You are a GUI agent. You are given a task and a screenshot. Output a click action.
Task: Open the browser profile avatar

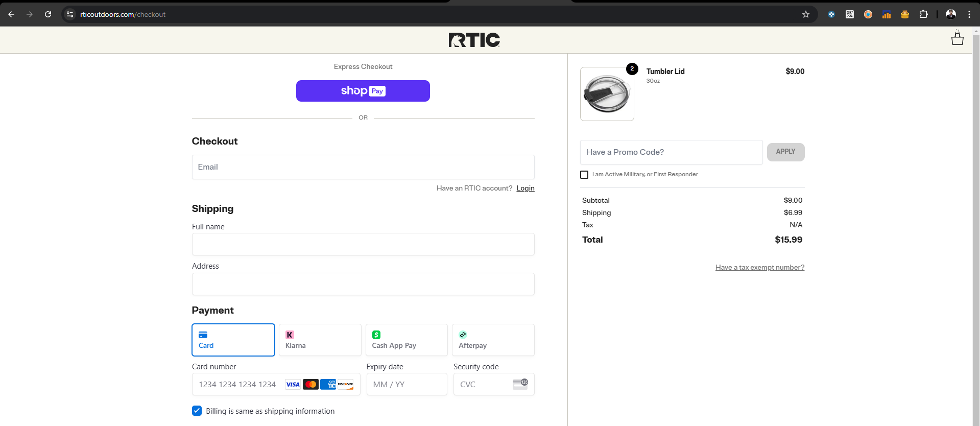950,14
